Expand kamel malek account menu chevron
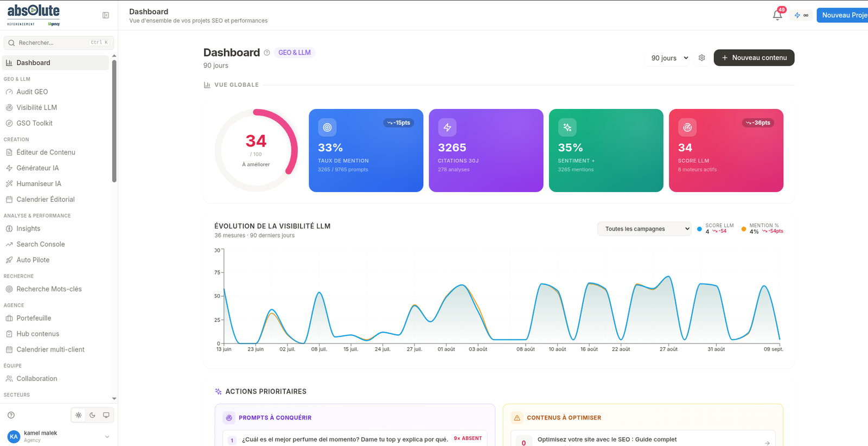The width and height of the screenshot is (868, 446). pyautogui.click(x=107, y=437)
